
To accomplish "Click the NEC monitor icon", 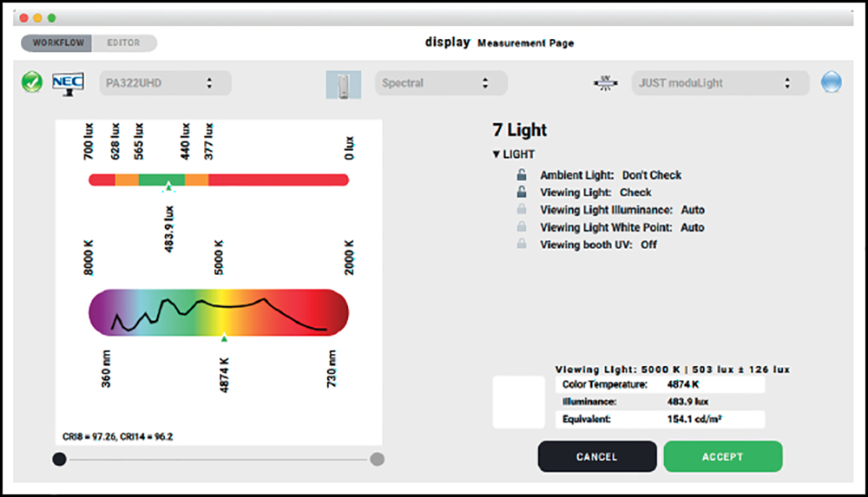I will (x=68, y=83).
